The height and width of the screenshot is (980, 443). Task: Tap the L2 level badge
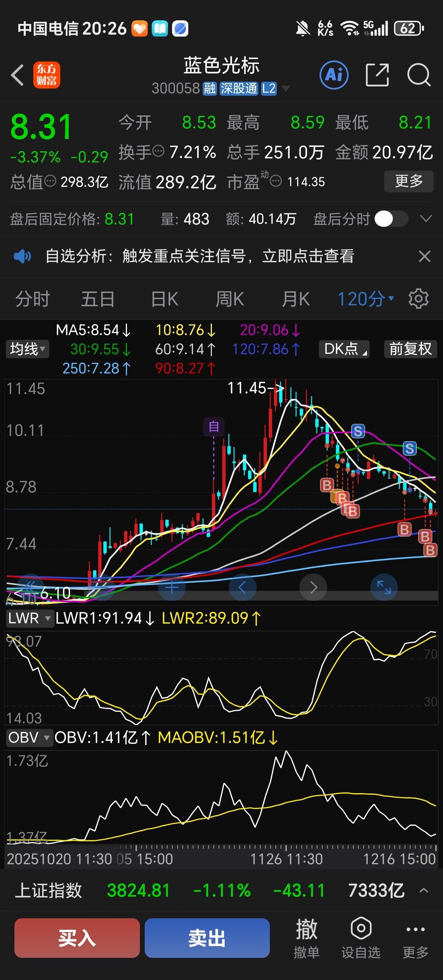(x=269, y=89)
